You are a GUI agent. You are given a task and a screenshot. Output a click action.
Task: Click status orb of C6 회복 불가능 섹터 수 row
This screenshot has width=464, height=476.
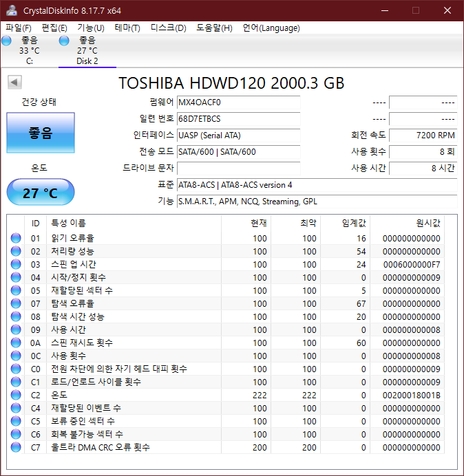click(x=16, y=434)
